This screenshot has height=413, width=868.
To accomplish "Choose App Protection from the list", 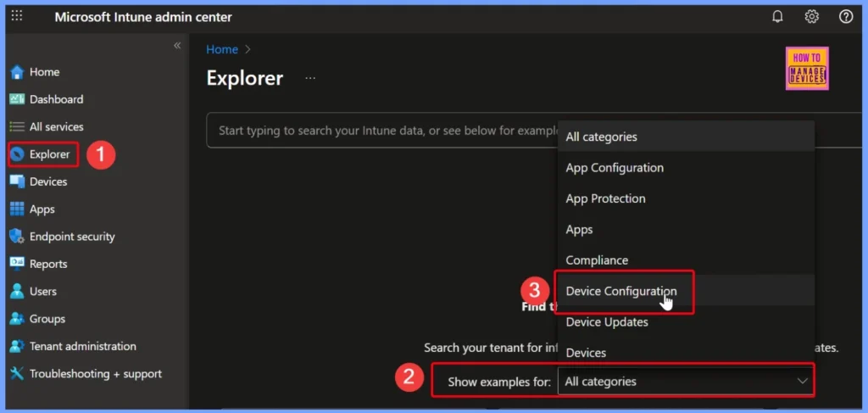I will click(x=686, y=198).
